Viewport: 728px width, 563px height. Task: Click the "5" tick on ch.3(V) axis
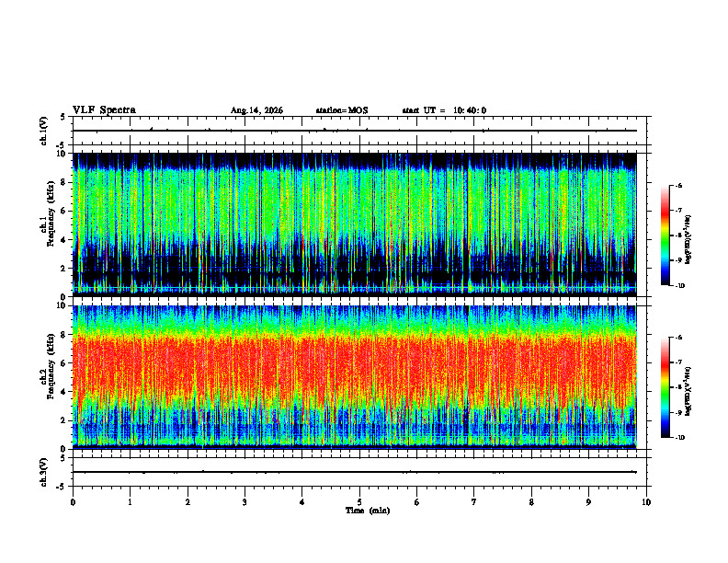tap(63, 458)
